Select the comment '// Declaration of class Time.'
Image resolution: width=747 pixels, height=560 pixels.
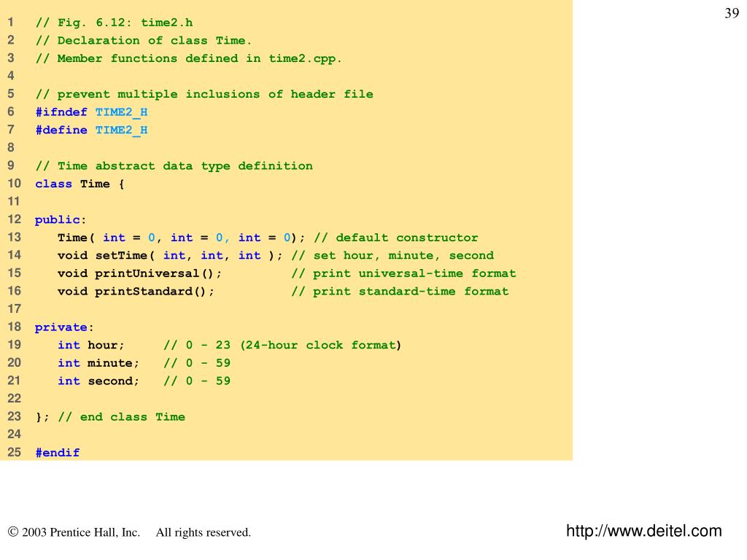144,41
